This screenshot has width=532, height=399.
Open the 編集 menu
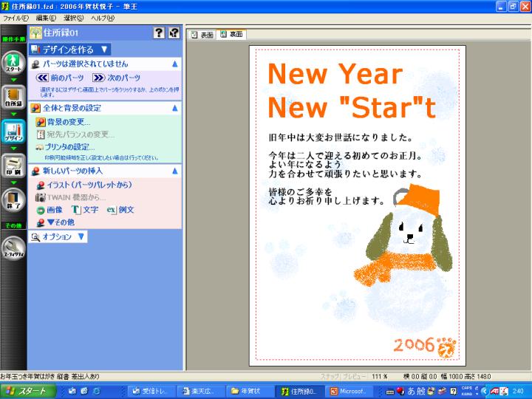tap(46, 18)
